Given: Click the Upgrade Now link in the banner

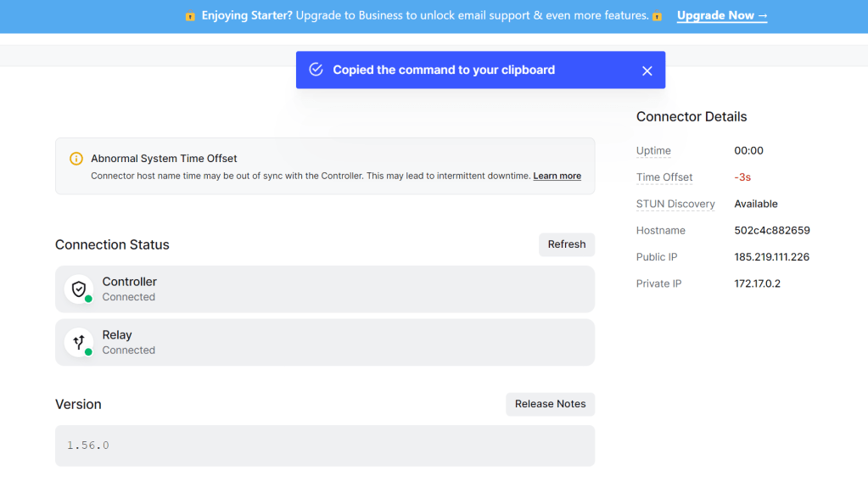Looking at the screenshot, I should point(722,15).
